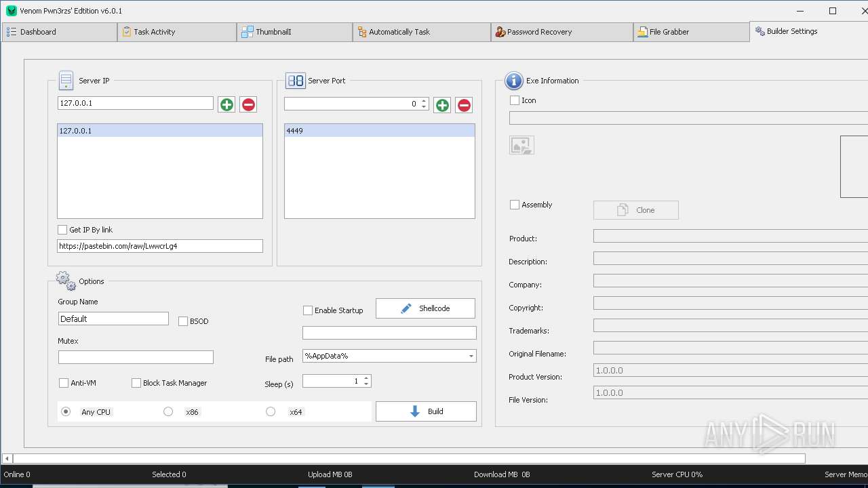Screen dimensions: 868x488
Task: Click the Original Filename field
Action: click(x=730, y=348)
